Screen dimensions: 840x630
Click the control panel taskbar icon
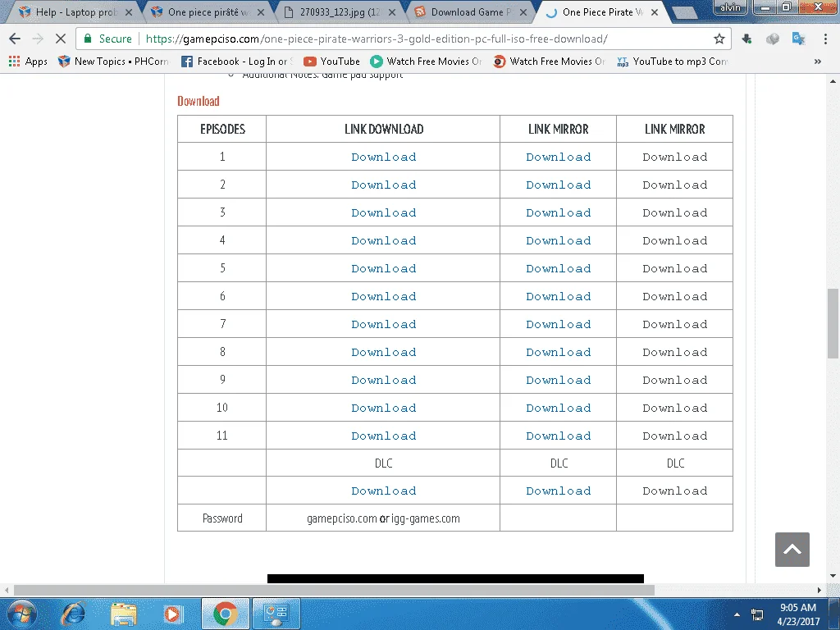pyautogui.click(x=276, y=614)
